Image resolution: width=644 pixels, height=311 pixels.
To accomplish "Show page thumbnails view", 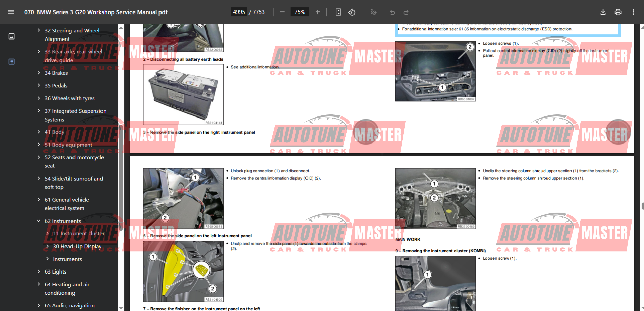I will point(11,36).
